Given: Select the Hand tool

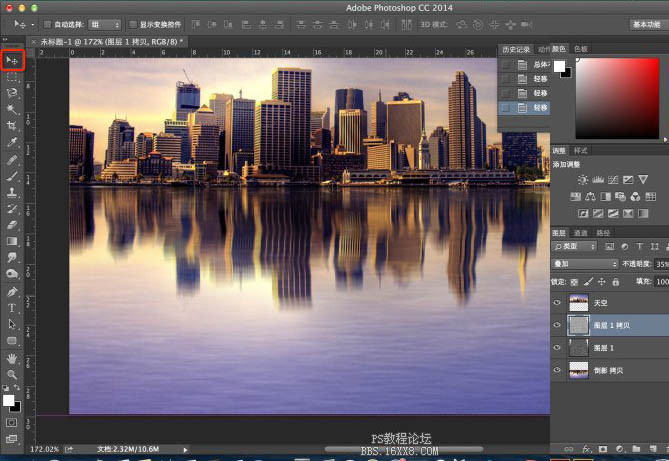Looking at the screenshot, I should (12, 359).
